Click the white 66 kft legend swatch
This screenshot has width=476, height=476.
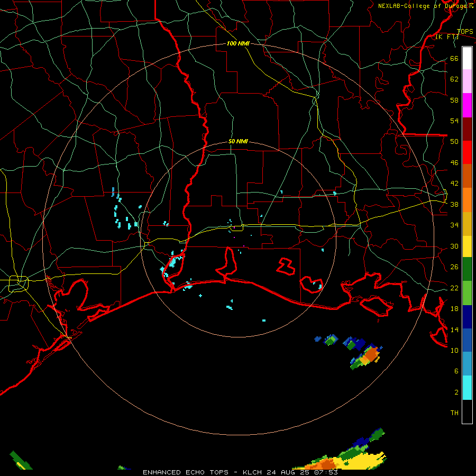tap(467, 58)
